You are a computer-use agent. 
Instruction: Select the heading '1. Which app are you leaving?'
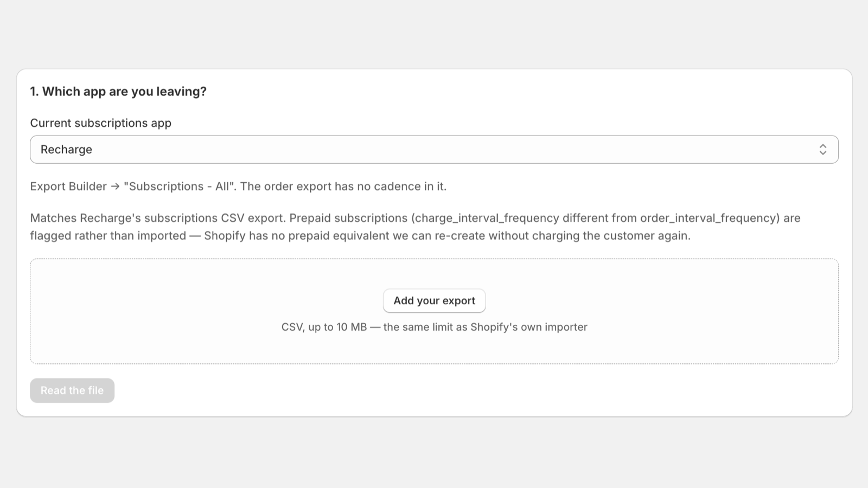click(118, 92)
